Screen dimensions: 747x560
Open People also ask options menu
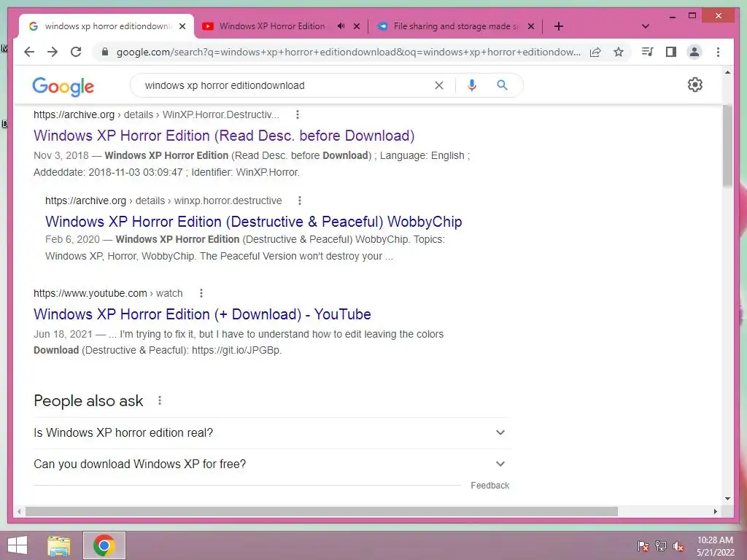pyautogui.click(x=160, y=400)
